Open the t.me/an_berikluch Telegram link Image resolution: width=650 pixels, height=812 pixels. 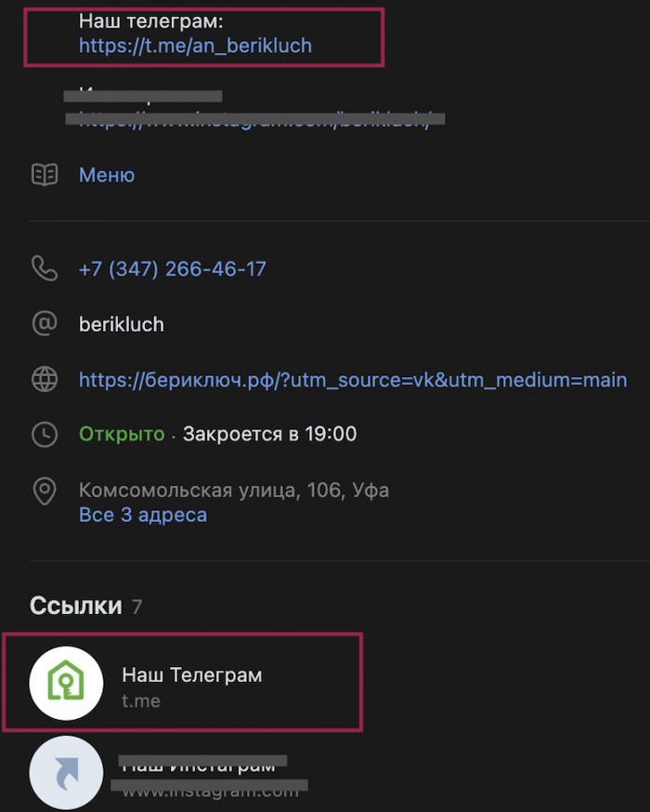[x=195, y=46]
